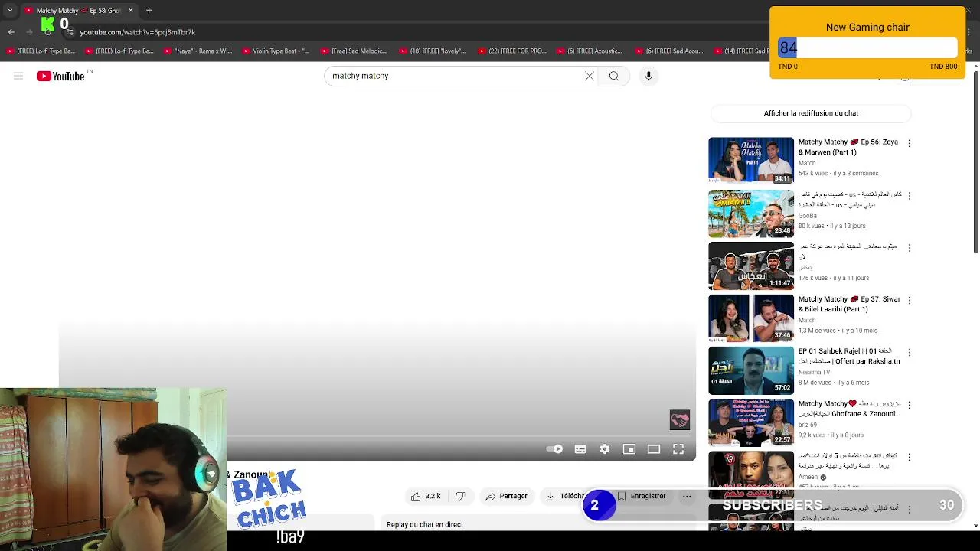Image resolution: width=980 pixels, height=551 pixels.
Task: Open the "Naye" - Rema x Wi... bookmark
Action: point(198,51)
